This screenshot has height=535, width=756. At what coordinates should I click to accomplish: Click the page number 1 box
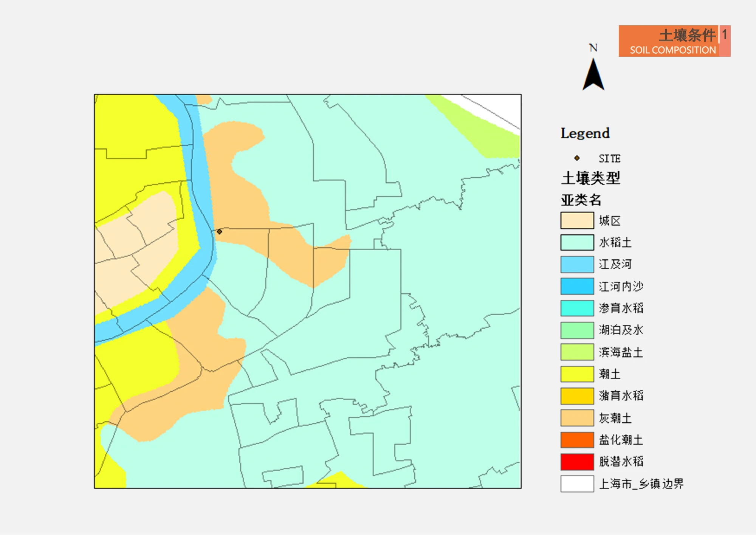coord(725,41)
